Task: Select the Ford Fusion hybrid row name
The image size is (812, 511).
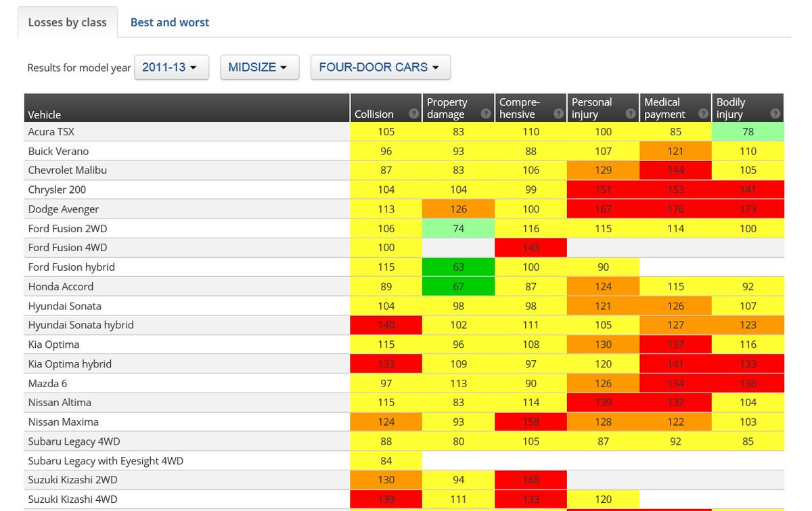Action: (72, 267)
